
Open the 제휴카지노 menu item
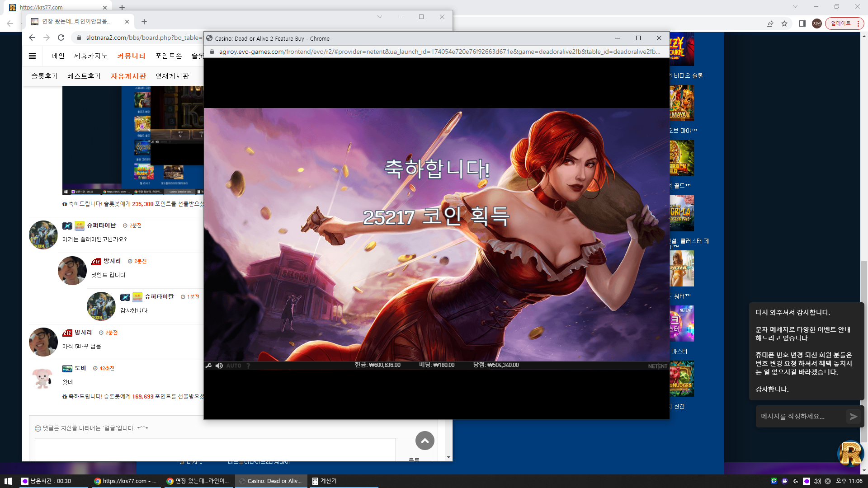[x=91, y=56]
